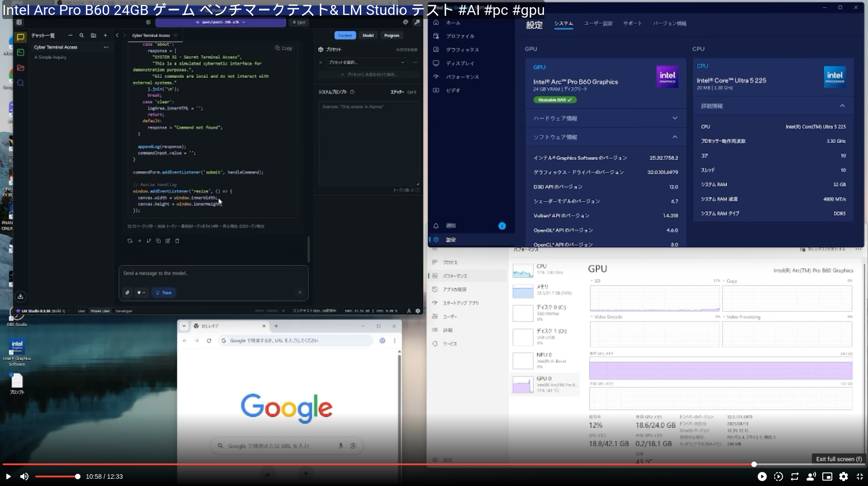This screenshot has height=486, width=868.
Task: Switch to Support tab in Intel app
Action: (632, 24)
